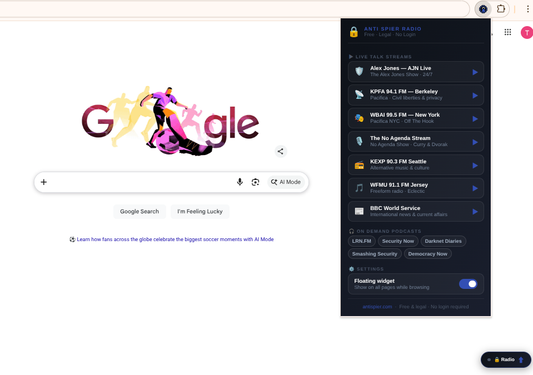Click 'Alternative music & culture' subtitle

click(x=399, y=168)
